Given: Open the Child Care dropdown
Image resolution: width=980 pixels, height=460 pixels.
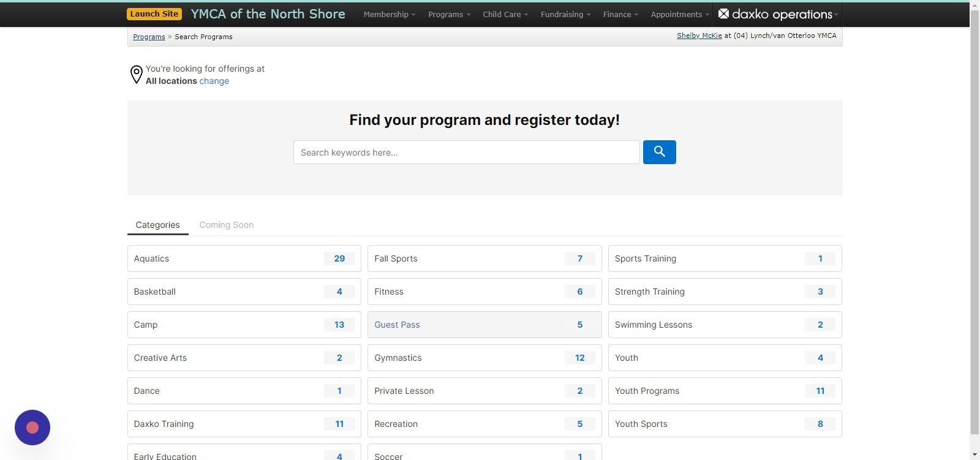Looking at the screenshot, I should click(x=505, y=14).
